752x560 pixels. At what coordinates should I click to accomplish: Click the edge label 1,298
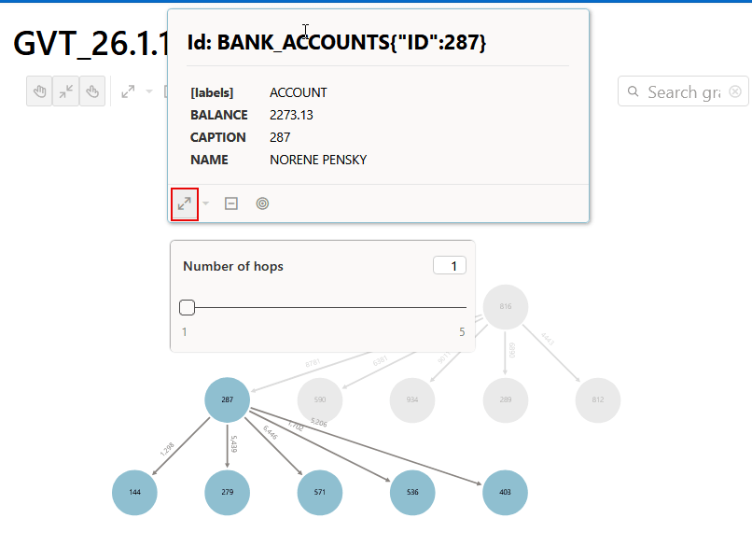coord(167,449)
